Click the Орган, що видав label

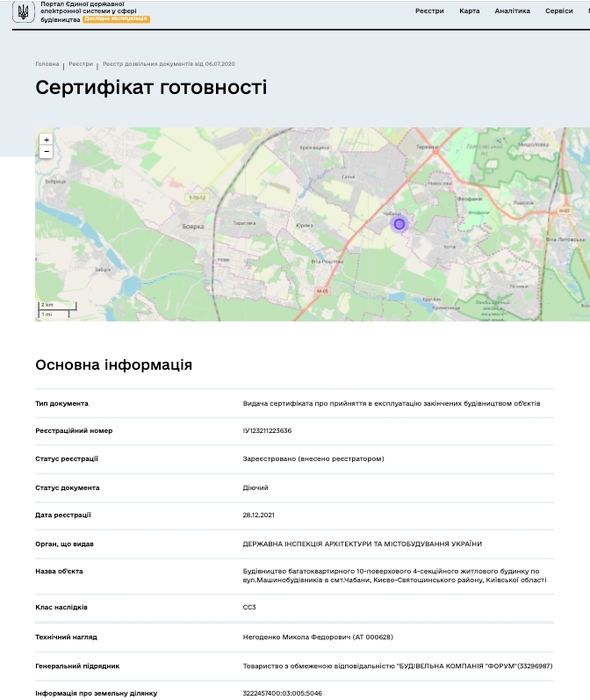pos(64,544)
